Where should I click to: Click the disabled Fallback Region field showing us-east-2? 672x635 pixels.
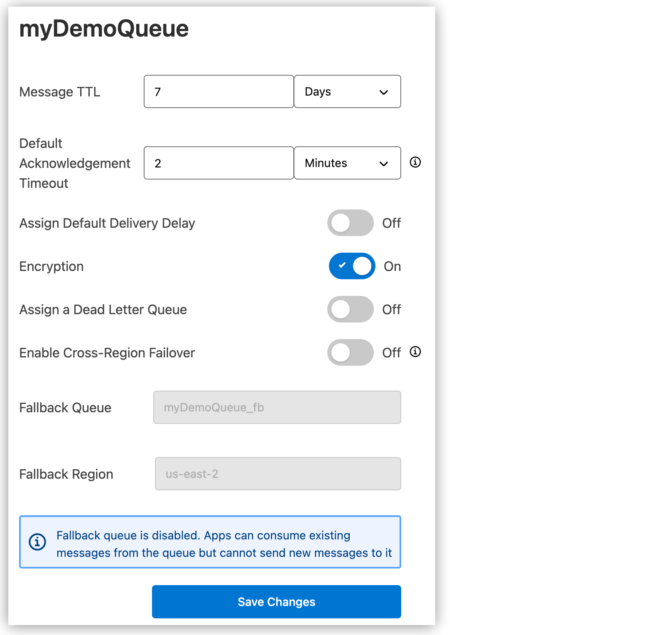point(277,474)
